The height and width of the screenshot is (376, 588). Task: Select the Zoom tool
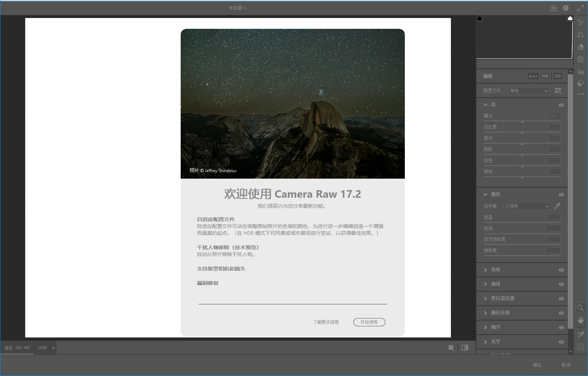(580, 308)
